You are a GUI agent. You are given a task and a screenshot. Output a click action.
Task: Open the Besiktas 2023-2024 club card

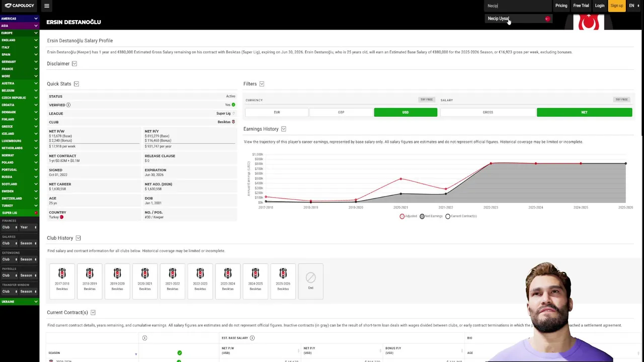coord(228,281)
